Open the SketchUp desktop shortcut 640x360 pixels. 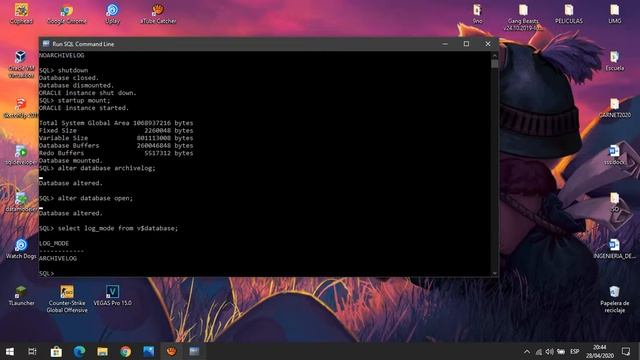click(20, 108)
